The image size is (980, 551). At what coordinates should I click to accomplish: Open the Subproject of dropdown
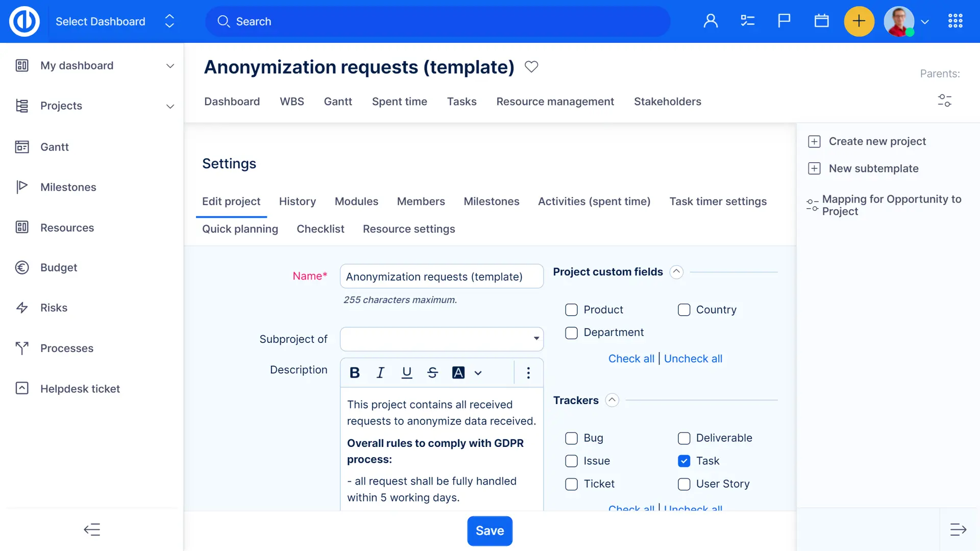coord(442,339)
